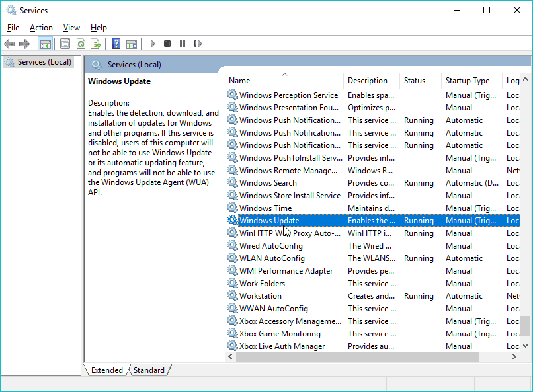Image resolution: width=533 pixels, height=392 pixels.
Task: Select Windows Presentation Fou... service
Action: 373,107
